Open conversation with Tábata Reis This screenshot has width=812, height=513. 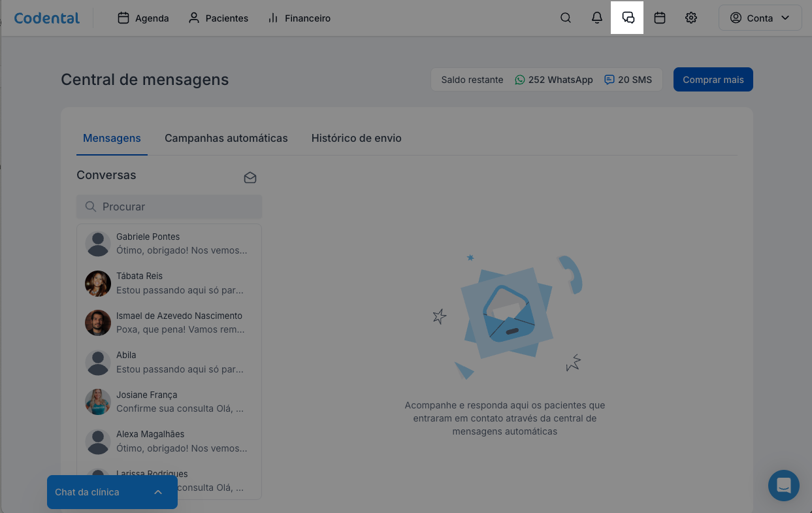pos(169,283)
